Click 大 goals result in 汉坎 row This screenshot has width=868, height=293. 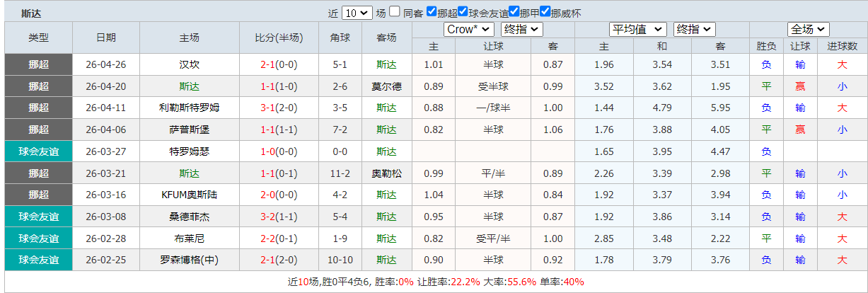[842, 64]
